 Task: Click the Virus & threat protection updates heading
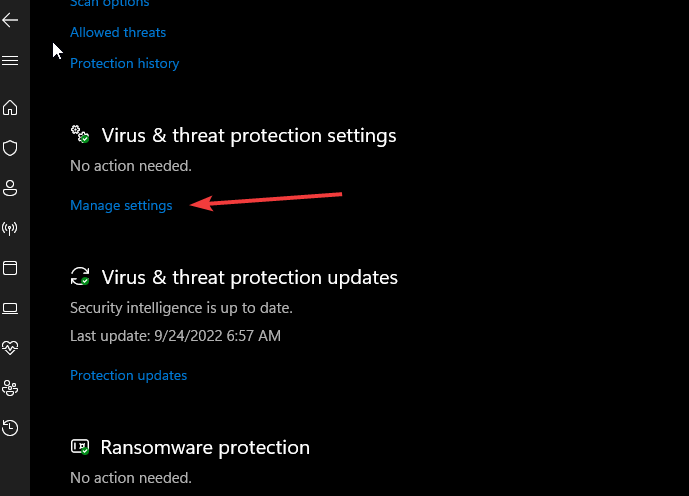point(250,277)
